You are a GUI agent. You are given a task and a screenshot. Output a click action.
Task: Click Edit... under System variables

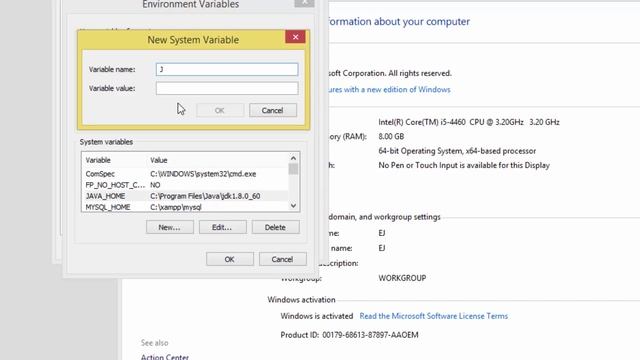click(x=222, y=227)
